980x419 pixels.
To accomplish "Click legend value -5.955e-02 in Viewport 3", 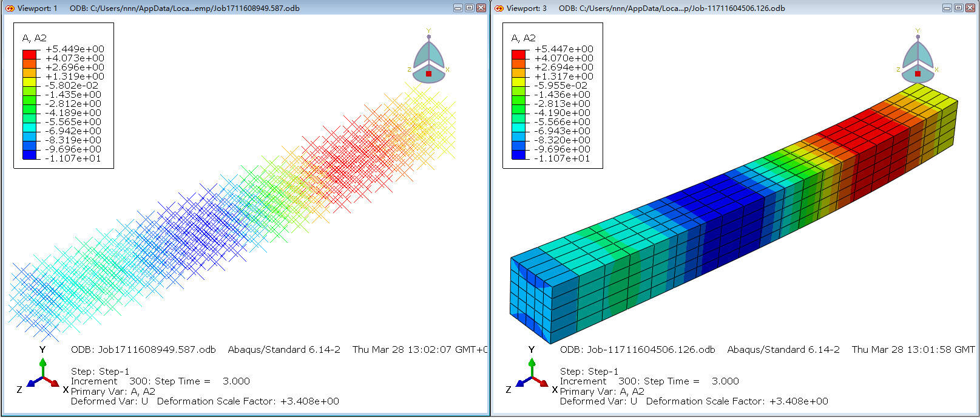I will point(561,86).
